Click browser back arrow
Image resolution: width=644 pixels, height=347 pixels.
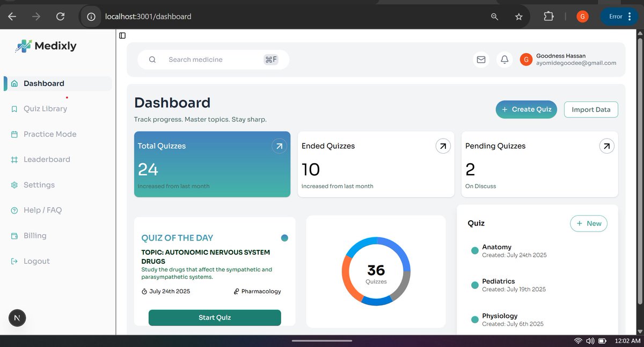[x=12, y=17]
